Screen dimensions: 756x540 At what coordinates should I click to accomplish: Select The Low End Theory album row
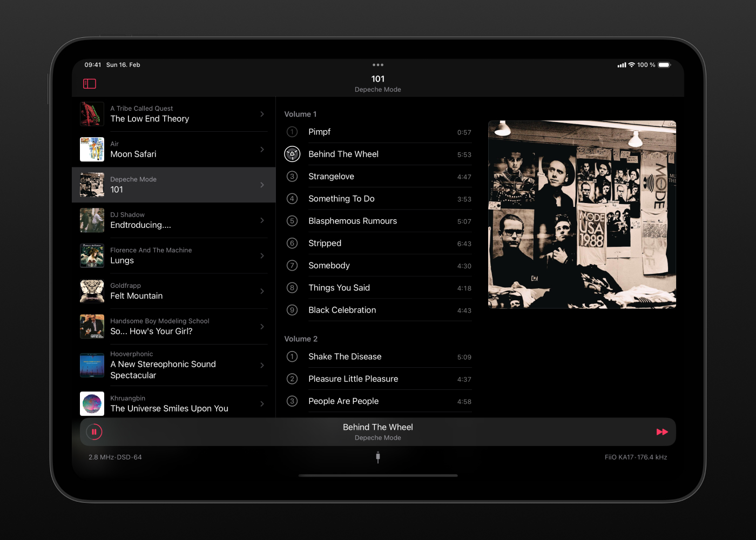(x=174, y=114)
